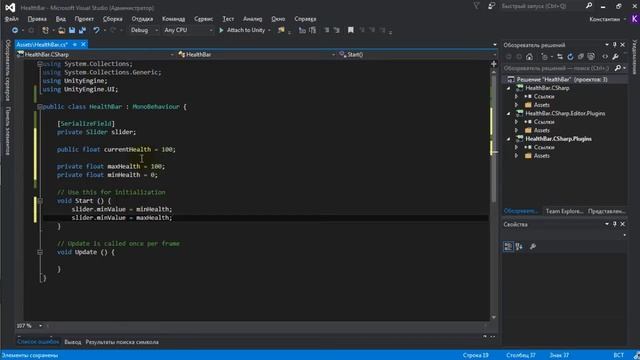The height and width of the screenshot is (360, 640).
Task: Open the Сборка menu
Action: (113, 19)
